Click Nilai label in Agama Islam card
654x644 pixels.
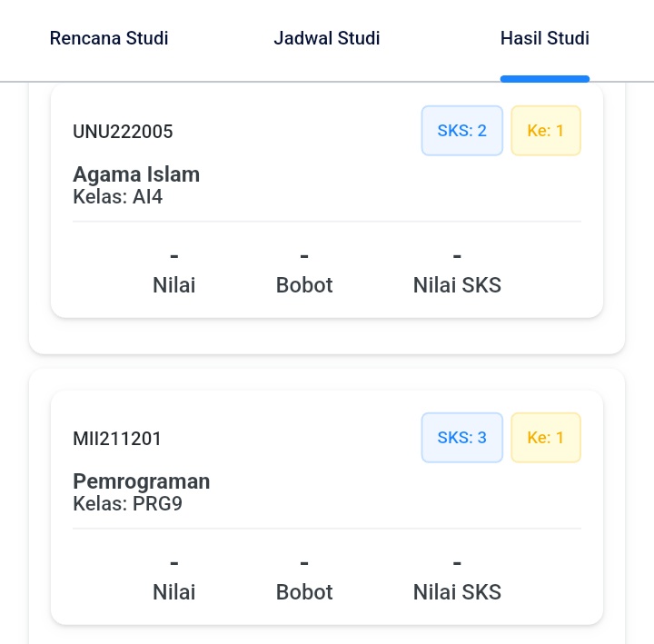pos(173,285)
